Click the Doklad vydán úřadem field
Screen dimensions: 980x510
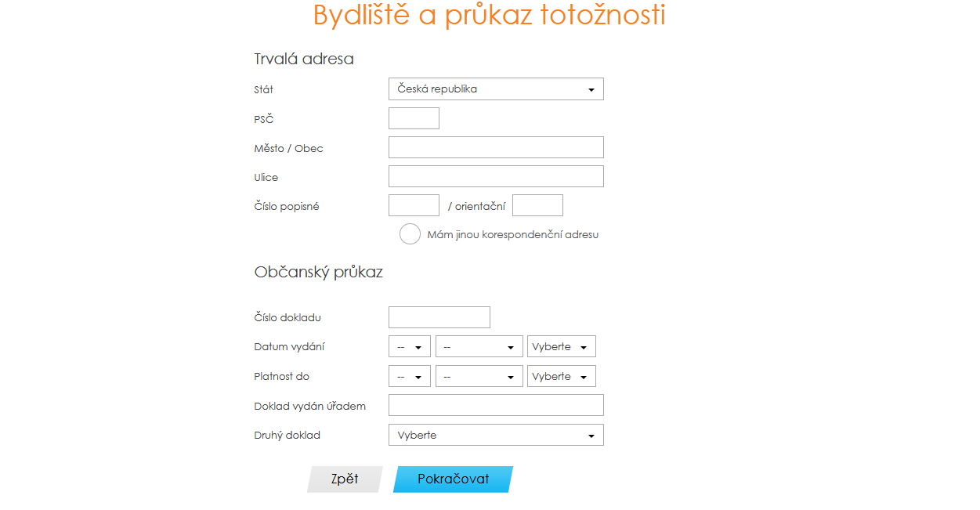click(496, 404)
